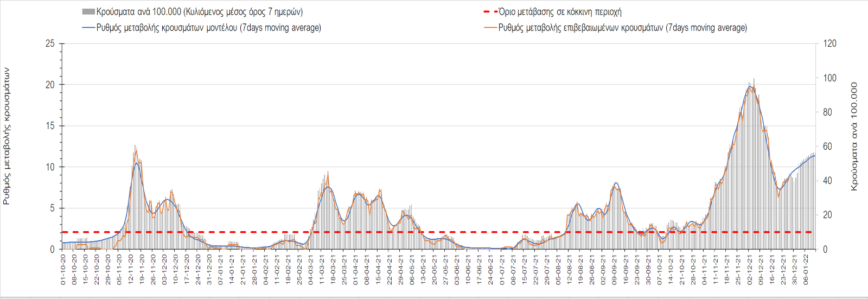Click the 'Ρυθμός μεταβολής επιβεβαιωμένων κρουσμάτων' legend entry
Screen dimensions: 868x299
tap(622, 27)
